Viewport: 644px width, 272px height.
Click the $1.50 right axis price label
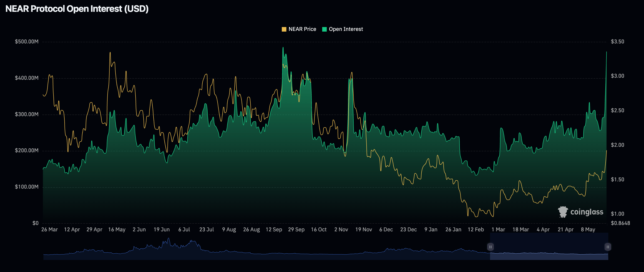tap(617, 180)
